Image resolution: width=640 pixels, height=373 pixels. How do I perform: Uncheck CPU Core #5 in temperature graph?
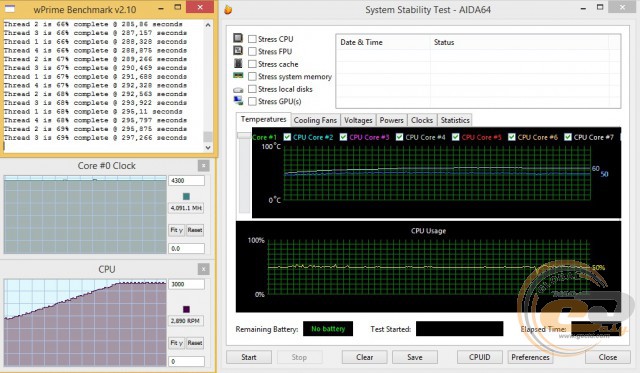456,137
